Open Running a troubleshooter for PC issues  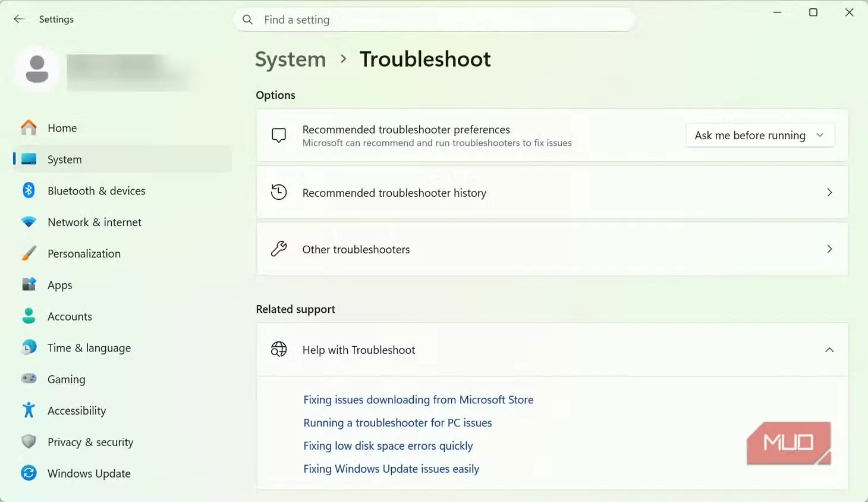(398, 423)
